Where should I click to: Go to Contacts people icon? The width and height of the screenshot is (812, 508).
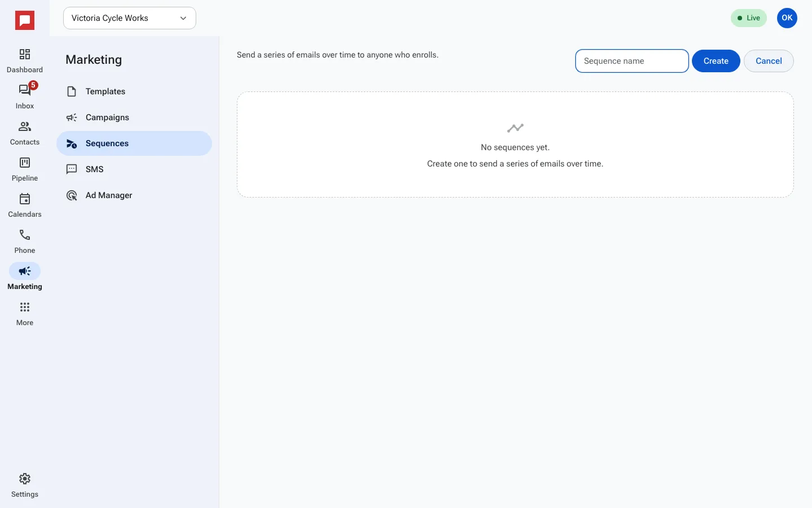pos(25,126)
